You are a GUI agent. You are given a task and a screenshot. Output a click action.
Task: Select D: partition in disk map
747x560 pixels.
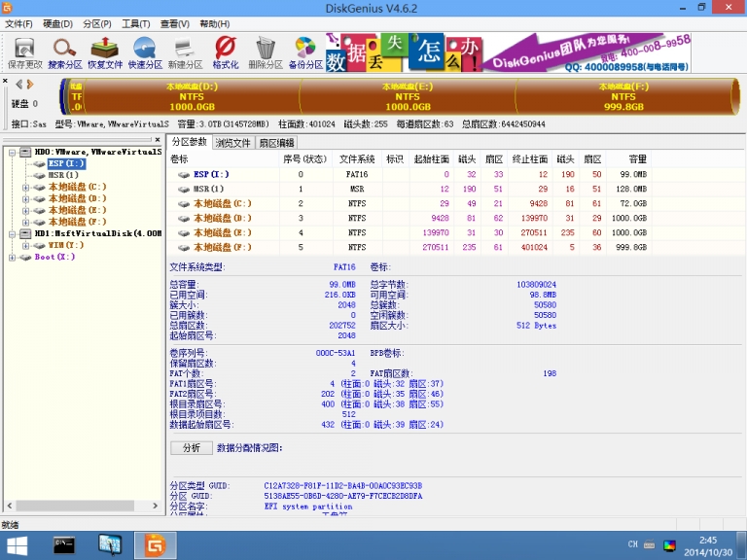pos(192,96)
